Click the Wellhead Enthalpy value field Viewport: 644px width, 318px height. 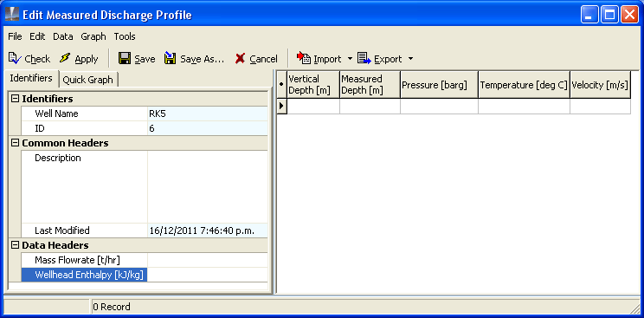pyautogui.click(x=208, y=275)
